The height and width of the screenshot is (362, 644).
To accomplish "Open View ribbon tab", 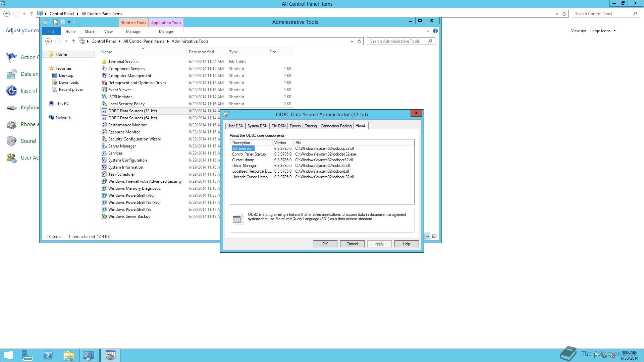I will pyautogui.click(x=108, y=31).
